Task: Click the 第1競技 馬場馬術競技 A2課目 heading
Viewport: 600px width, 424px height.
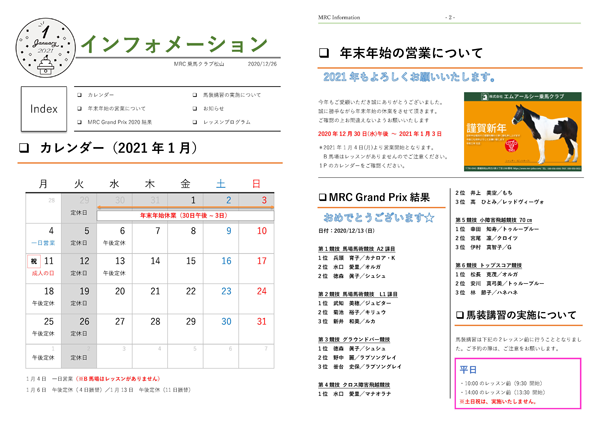Action: (356, 249)
